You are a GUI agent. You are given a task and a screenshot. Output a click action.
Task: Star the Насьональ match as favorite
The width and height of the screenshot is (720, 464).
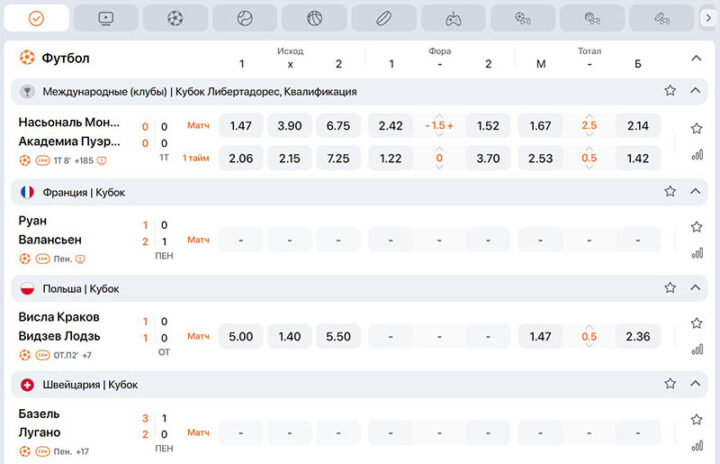(696, 129)
